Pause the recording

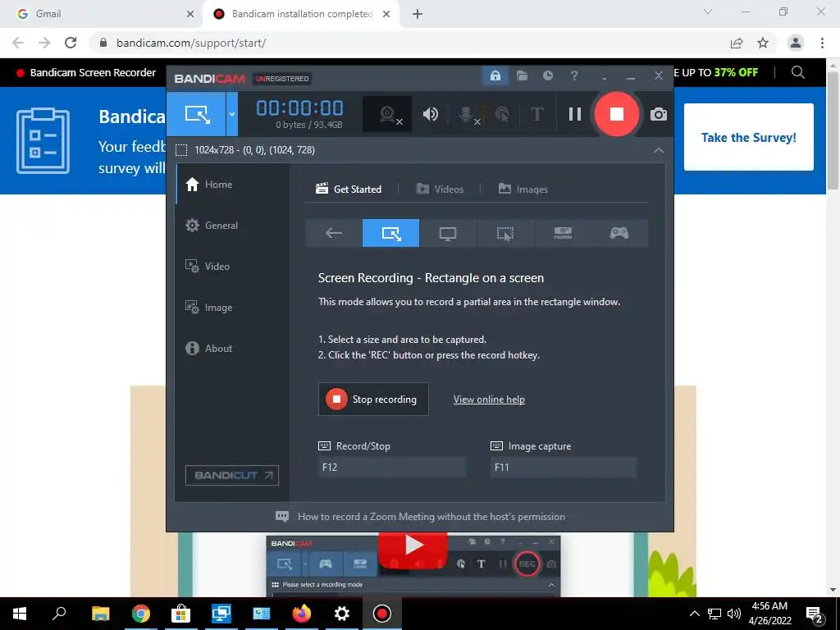tap(575, 114)
